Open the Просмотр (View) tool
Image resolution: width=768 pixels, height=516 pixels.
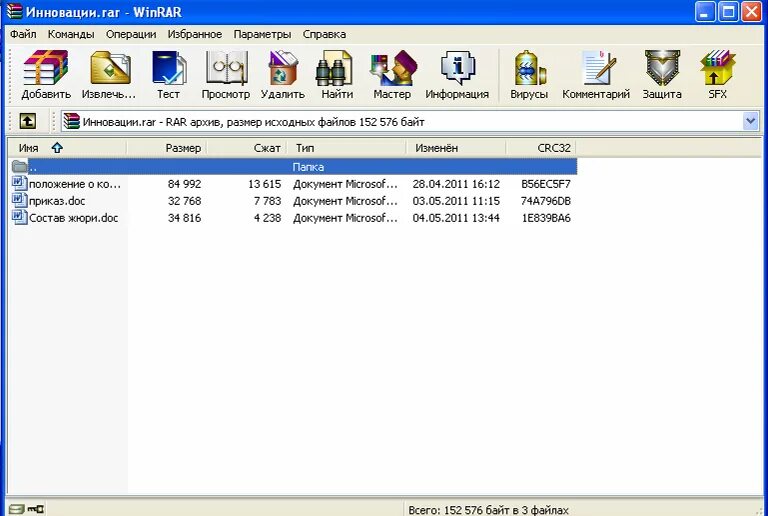(226, 75)
